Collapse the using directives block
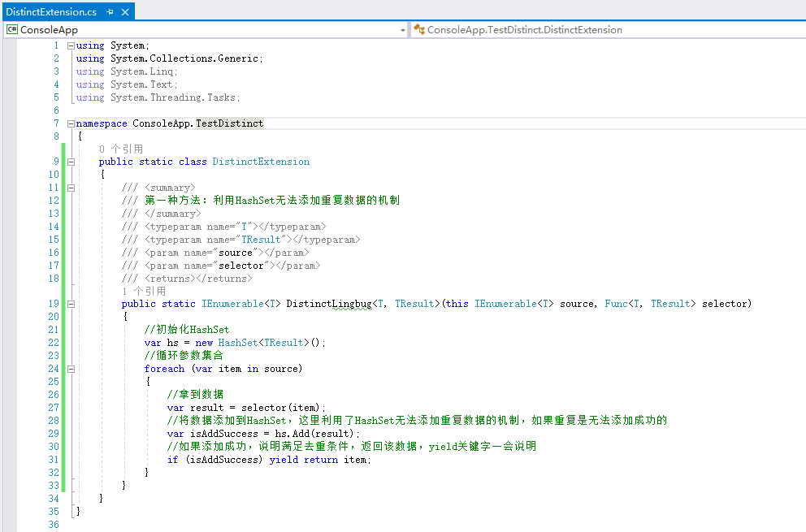 [x=71, y=45]
